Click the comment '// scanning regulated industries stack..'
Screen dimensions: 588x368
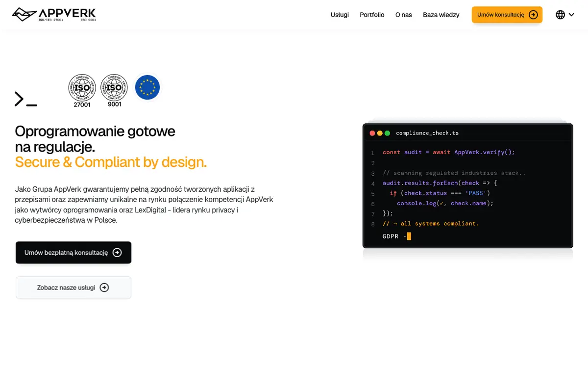tap(454, 173)
